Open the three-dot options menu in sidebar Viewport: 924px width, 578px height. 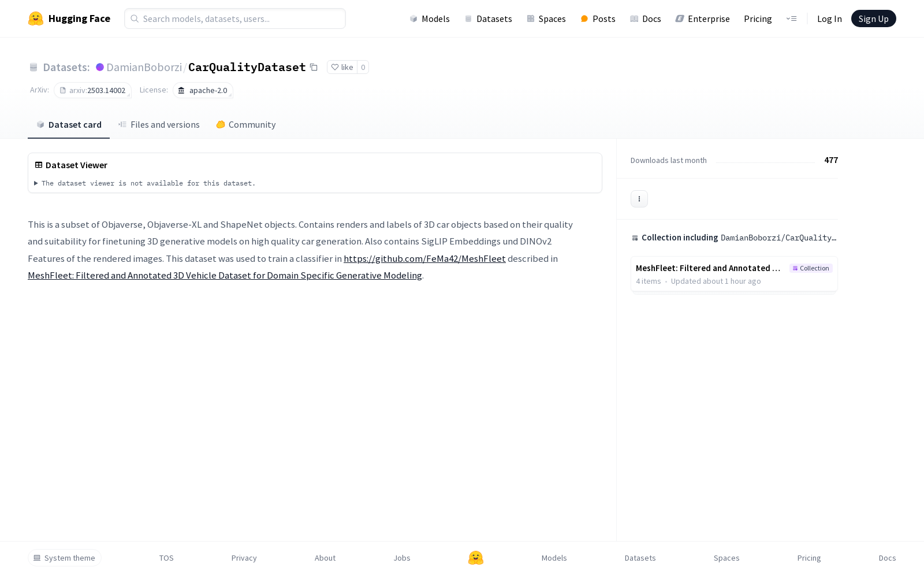[639, 199]
